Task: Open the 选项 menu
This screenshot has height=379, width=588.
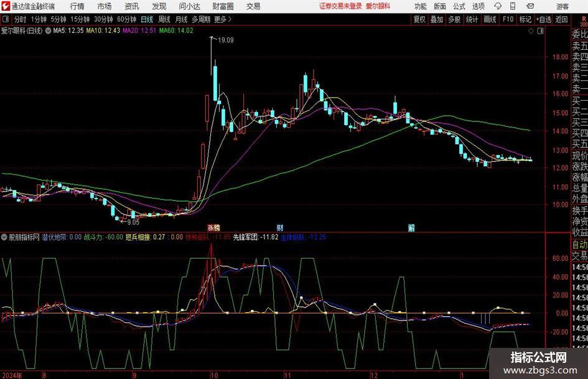Action: click(478, 6)
